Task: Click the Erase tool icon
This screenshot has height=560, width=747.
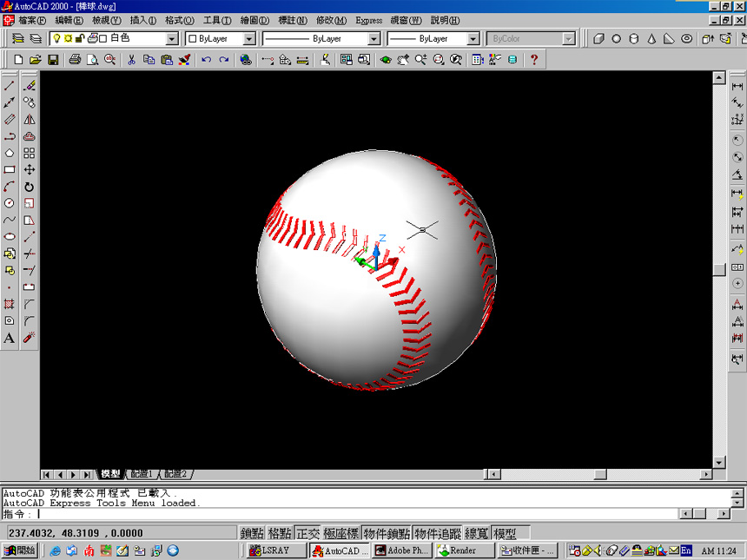Action: (x=30, y=86)
